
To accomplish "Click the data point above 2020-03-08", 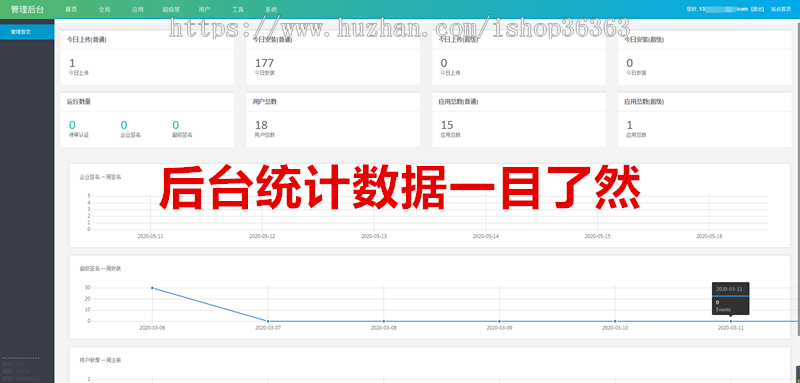I will click(384, 321).
